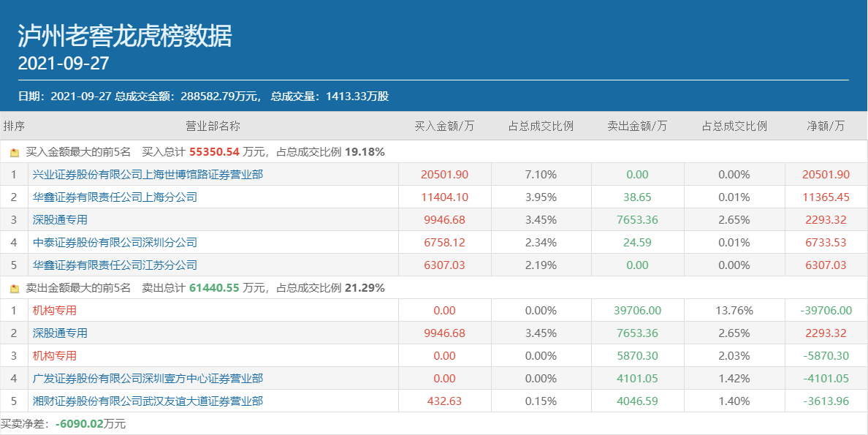Open 华鑫证券有限责任公司江苏分公司 link
Image resolution: width=868 pixels, height=435 pixels.
tap(115, 265)
